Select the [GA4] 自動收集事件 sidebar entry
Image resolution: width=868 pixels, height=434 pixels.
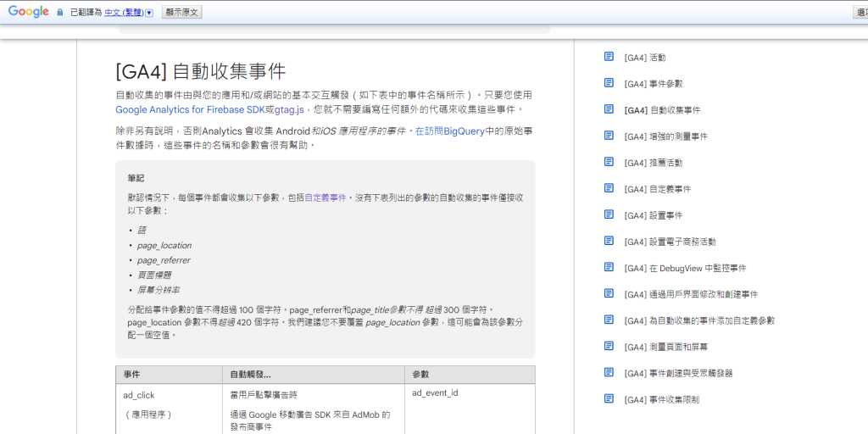click(662, 110)
